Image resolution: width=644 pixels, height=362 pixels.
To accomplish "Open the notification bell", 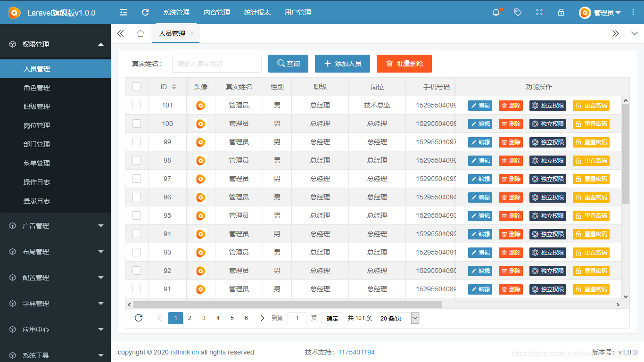I will 496,13.
